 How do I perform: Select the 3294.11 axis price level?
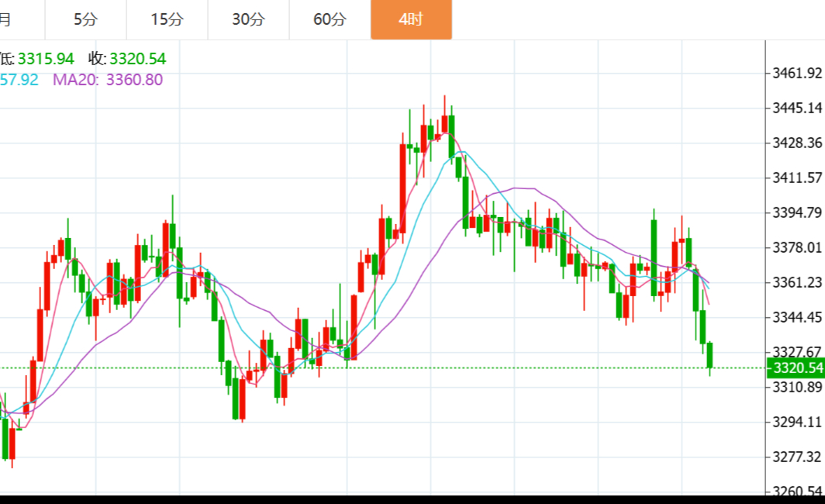tap(796, 422)
